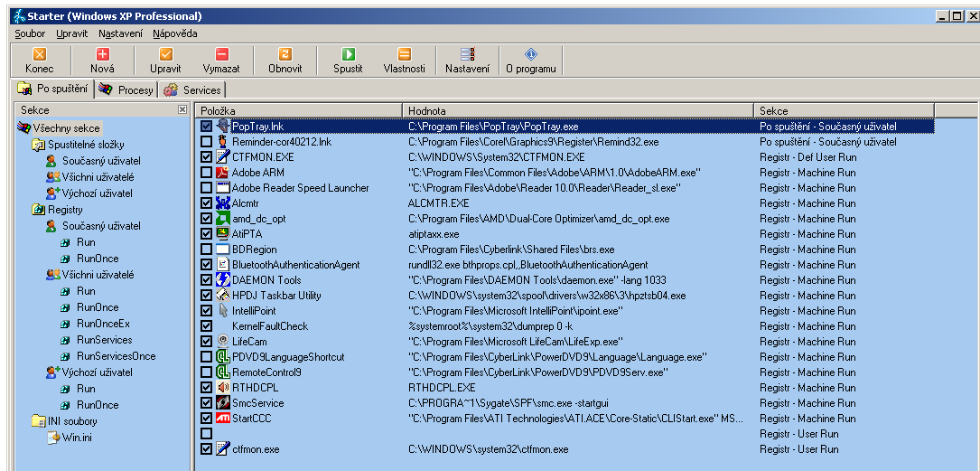Click the Všechny sekce tree icon
The width and height of the screenshot is (980, 471).
[23, 128]
